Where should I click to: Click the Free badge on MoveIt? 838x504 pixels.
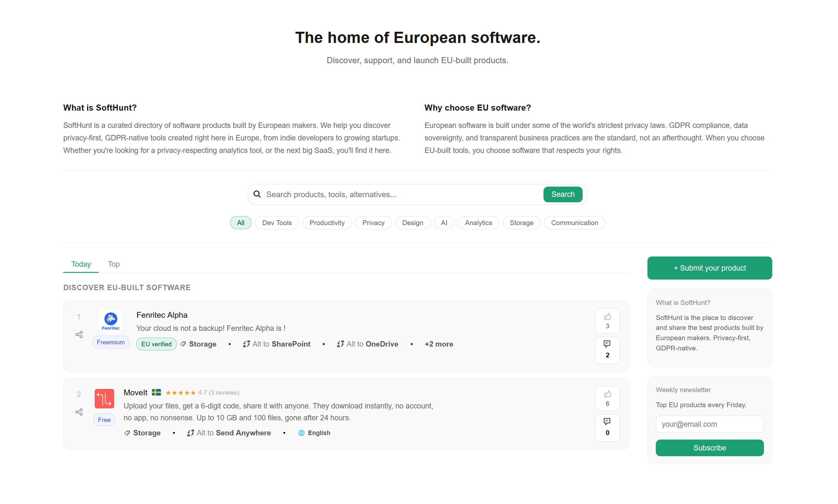pos(104,420)
